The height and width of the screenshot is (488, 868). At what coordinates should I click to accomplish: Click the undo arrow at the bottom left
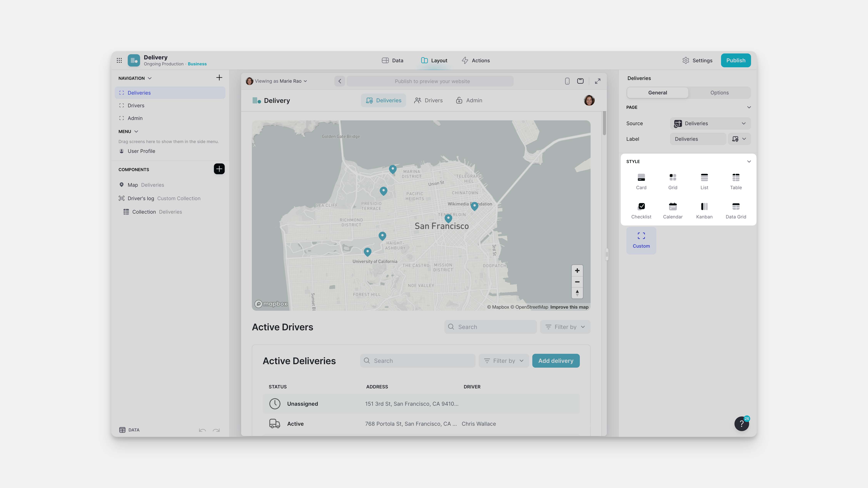[x=202, y=430]
